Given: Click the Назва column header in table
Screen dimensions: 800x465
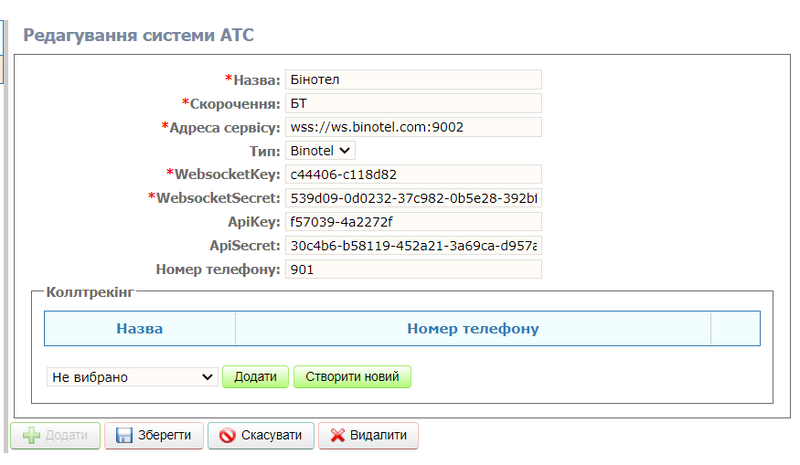Looking at the screenshot, I should (x=140, y=328).
